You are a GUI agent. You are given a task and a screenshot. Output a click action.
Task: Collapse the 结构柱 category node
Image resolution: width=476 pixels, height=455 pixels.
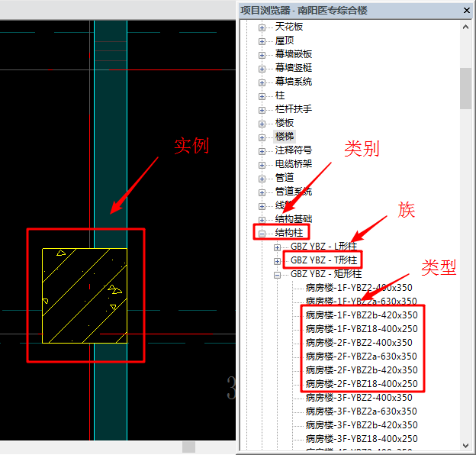tap(262, 234)
